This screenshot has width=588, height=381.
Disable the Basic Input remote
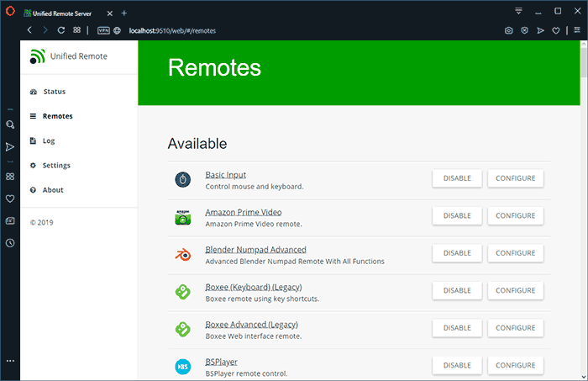click(457, 178)
